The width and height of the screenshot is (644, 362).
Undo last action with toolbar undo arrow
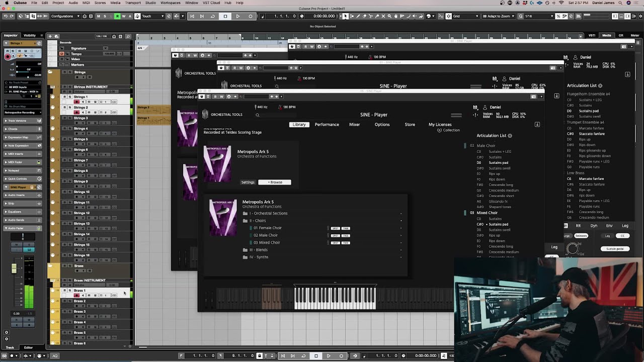point(5,16)
